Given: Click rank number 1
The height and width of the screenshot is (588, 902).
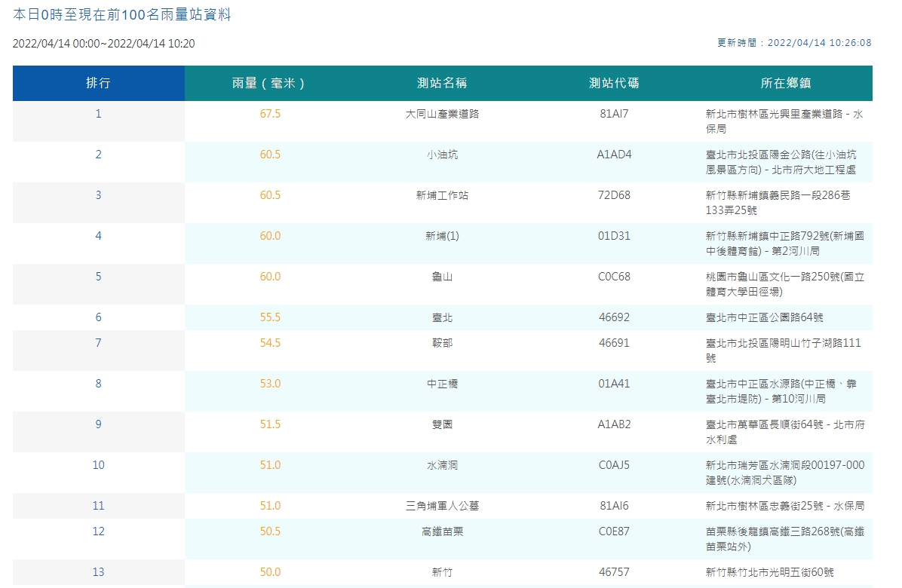Looking at the screenshot, I should [x=98, y=114].
